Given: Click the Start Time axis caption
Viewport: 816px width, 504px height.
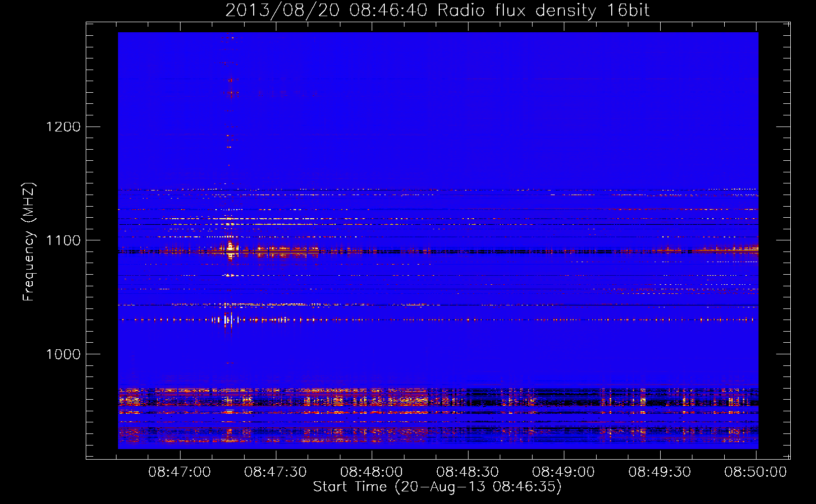Looking at the screenshot, I should pyautogui.click(x=437, y=487).
